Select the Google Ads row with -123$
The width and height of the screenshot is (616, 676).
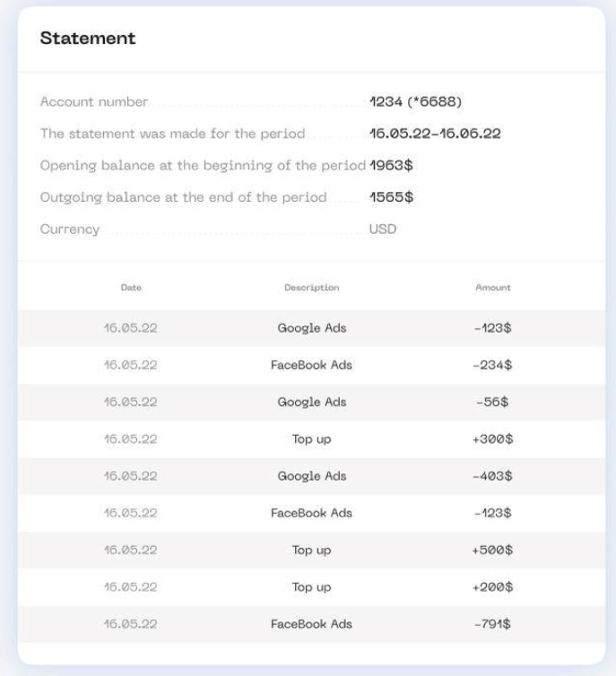(311, 328)
